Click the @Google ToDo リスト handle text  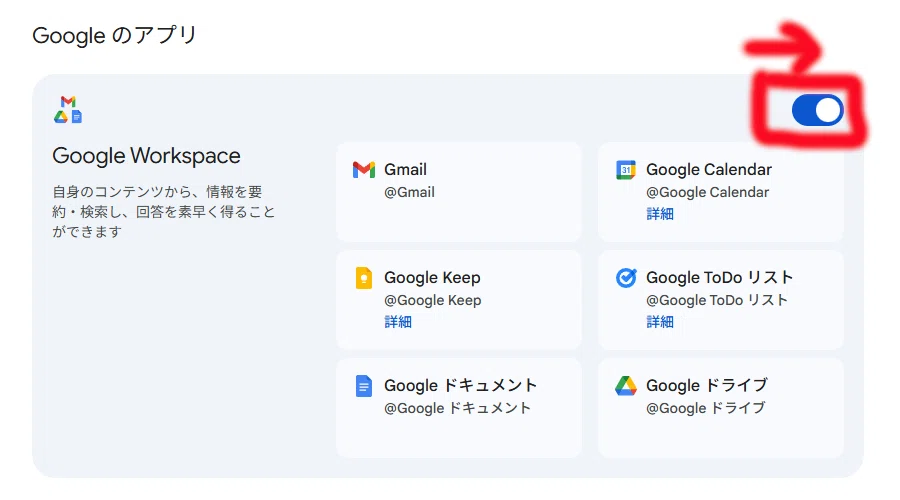click(x=717, y=300)
